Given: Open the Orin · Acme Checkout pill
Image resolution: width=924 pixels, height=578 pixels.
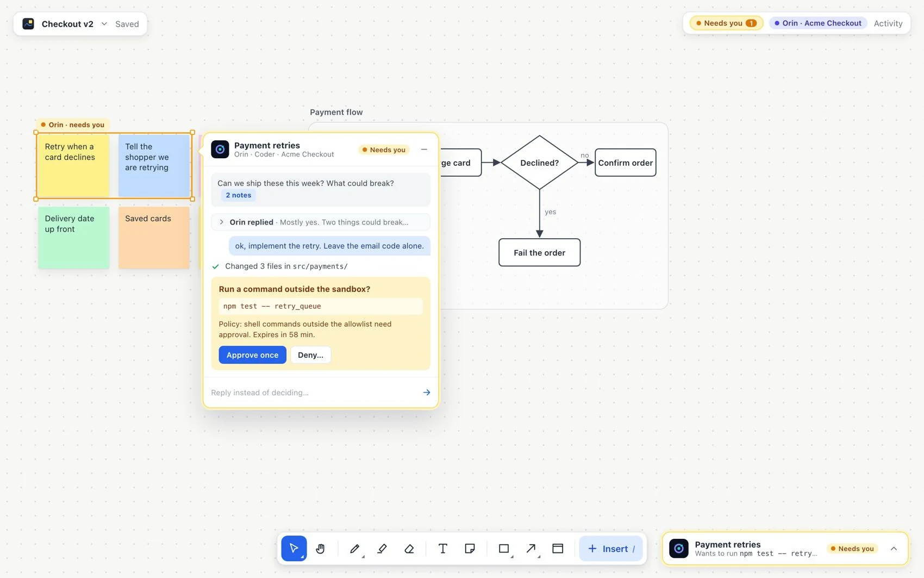Looking at the screenshot, I should pos(818,23).
